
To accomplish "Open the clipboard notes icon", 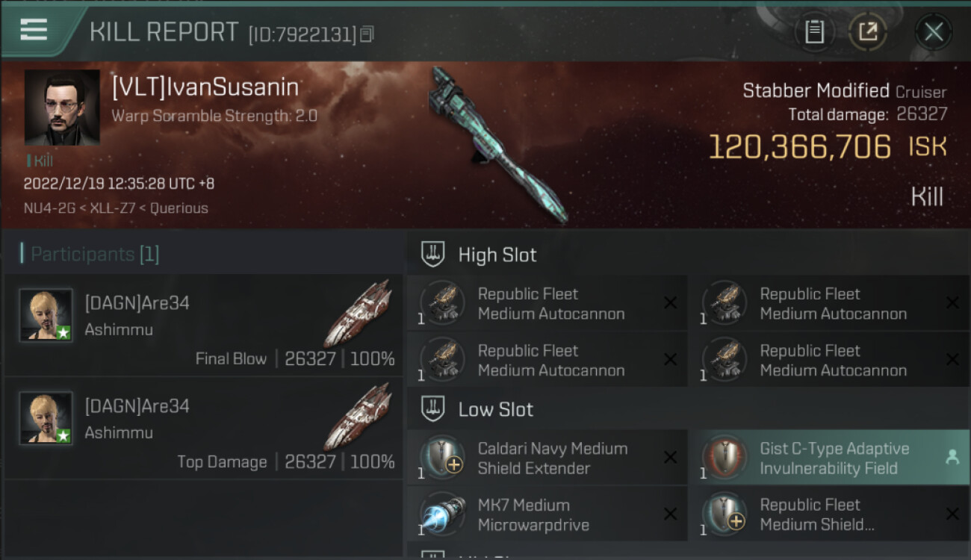I will click(814, 32).
